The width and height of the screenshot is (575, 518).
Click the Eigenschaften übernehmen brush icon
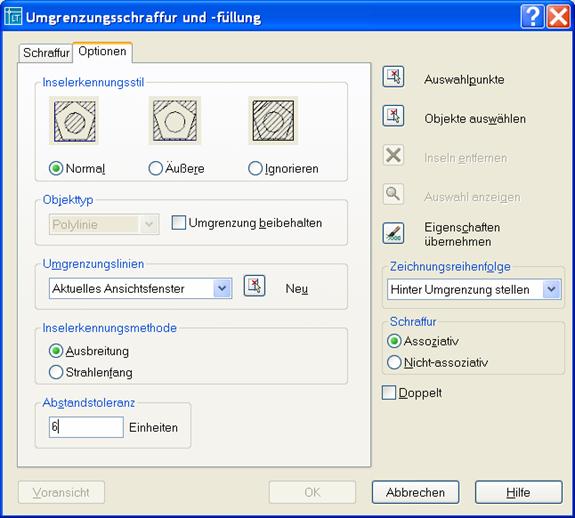point(393,233)
